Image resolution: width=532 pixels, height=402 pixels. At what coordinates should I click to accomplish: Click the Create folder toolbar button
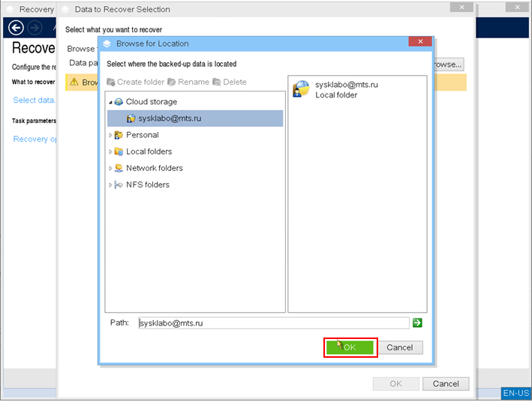[x=135, y=82]
